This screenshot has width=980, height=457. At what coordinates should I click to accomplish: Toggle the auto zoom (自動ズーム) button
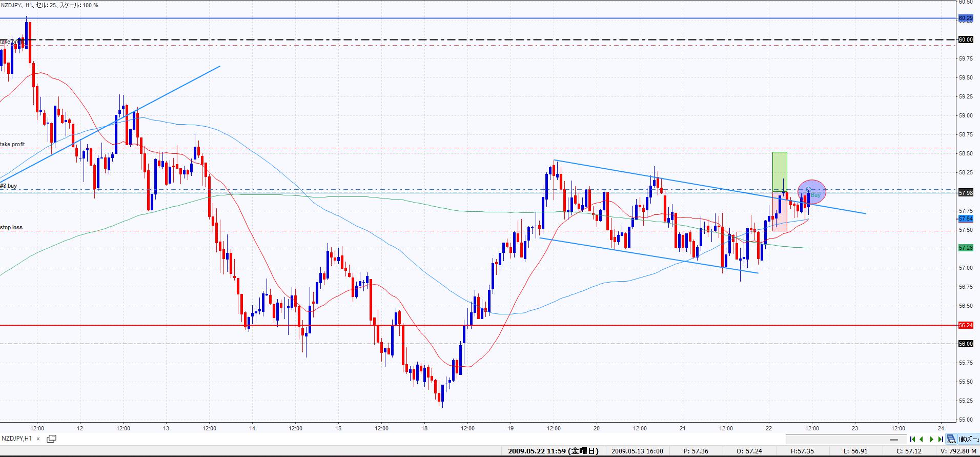[969, 439]
